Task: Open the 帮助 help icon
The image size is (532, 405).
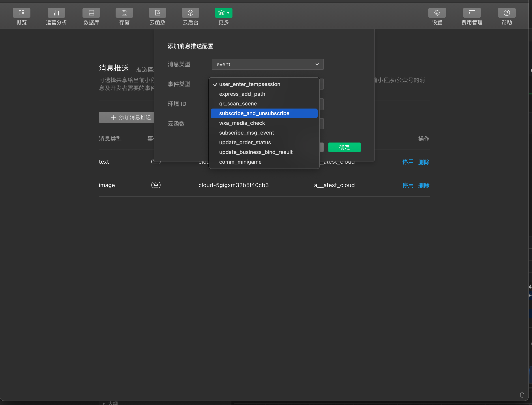Action: [x=506, y=13]
